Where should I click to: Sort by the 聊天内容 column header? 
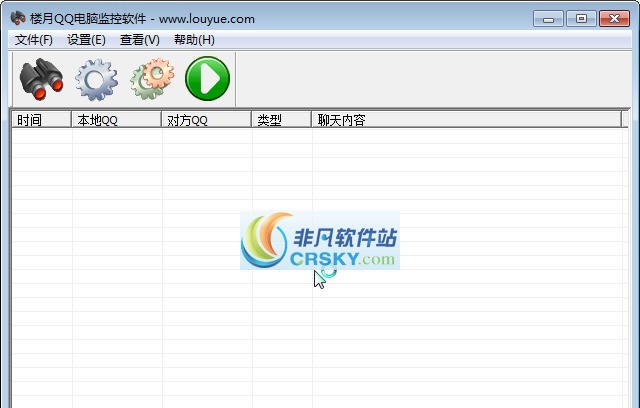(467, 120)
